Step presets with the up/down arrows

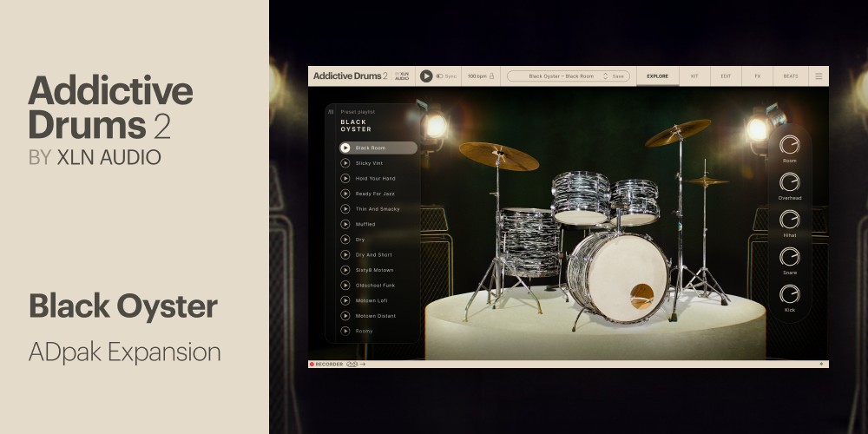point(605,76)
